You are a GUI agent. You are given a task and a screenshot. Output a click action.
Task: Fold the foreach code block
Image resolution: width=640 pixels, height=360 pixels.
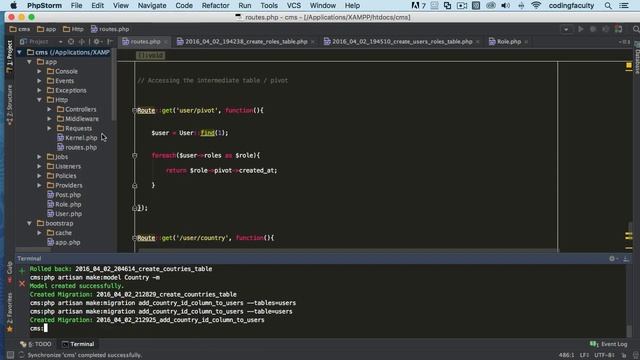[134, 156]
